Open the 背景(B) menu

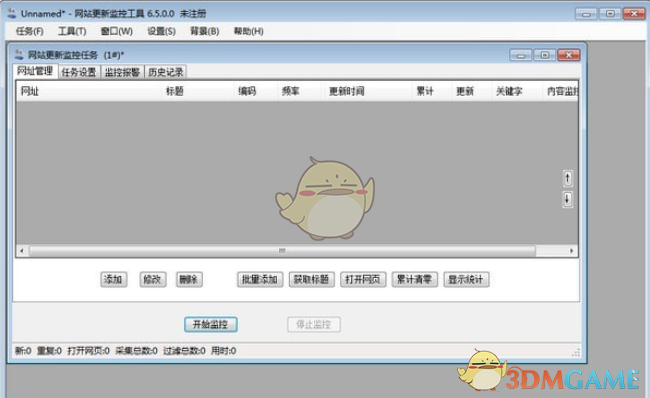(x=204, y=31)
